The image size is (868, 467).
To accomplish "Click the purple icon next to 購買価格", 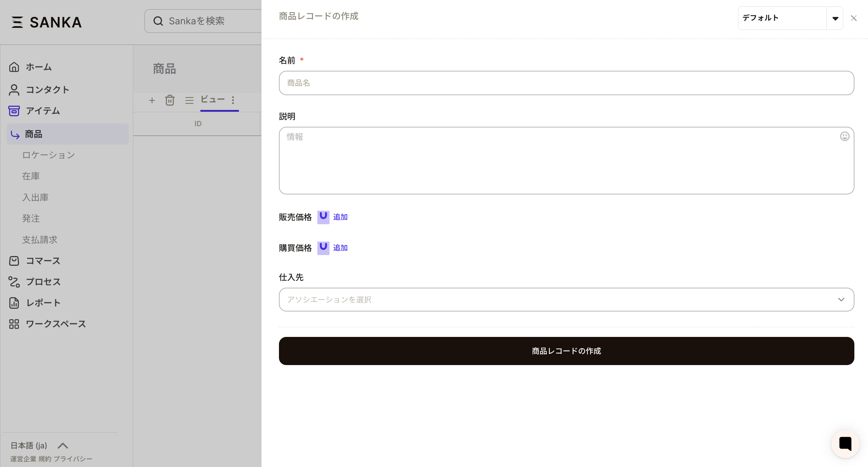I will pos(323,248).
